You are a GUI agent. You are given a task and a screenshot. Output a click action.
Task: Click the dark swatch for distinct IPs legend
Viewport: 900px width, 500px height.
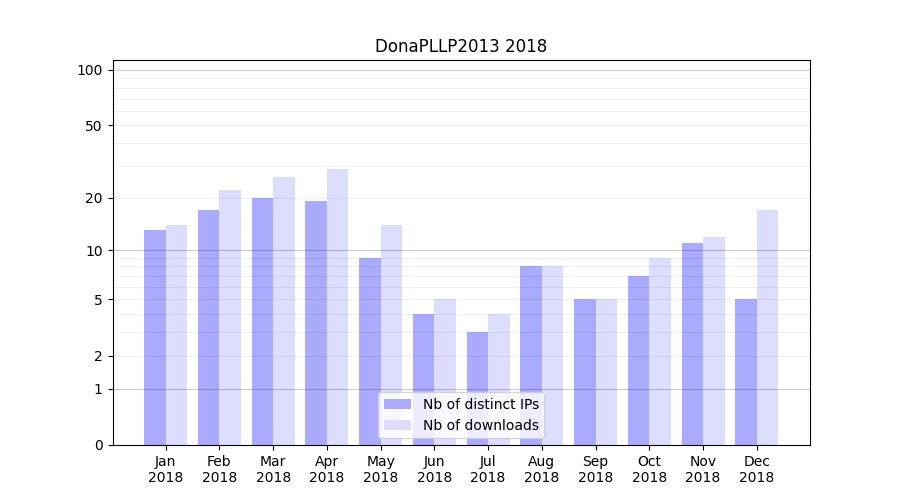pos(397,404)
